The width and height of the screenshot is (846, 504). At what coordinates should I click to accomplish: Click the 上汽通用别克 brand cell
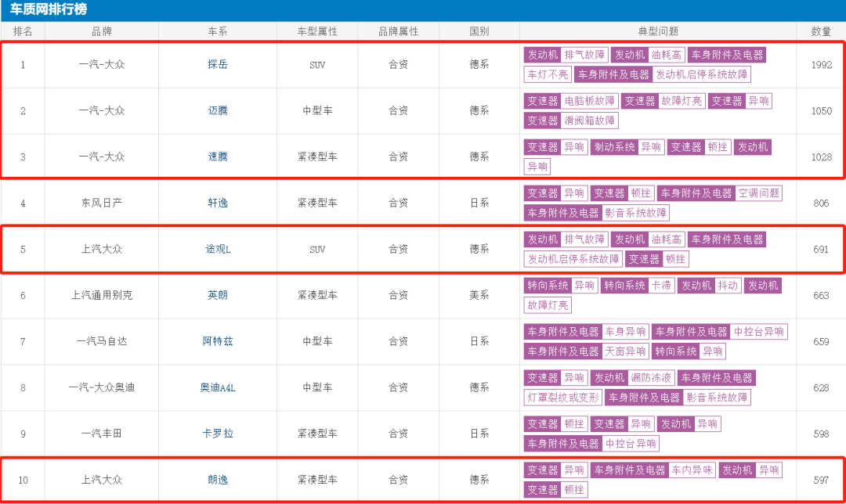[x=101, y=295]
